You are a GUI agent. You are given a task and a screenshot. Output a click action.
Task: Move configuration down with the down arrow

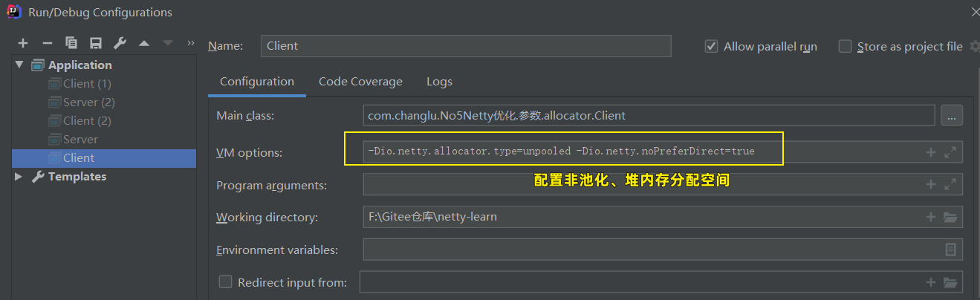click(x=168, y=43)
